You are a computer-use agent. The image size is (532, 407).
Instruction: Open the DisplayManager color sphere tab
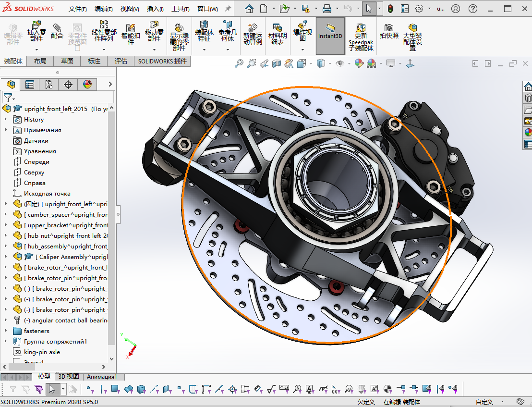87,85
